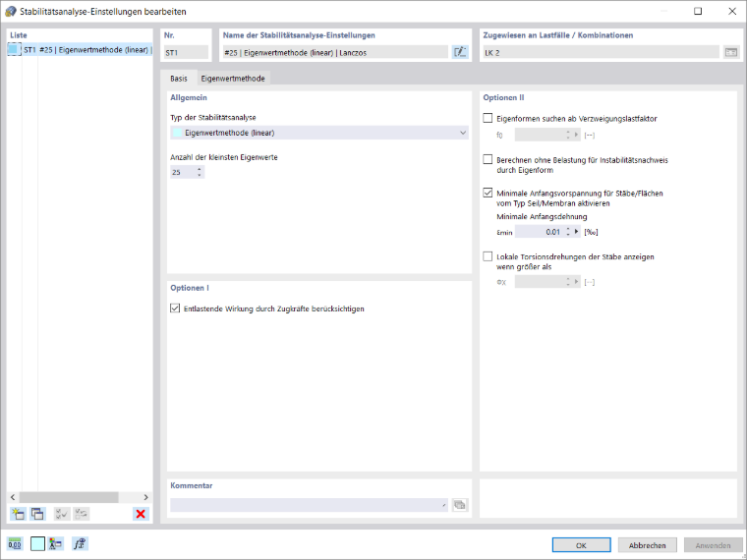This screenshot has width=747, height=560.
Task: Click the light blue color square in bottom toolbar
Action: (x=37, y=544)
